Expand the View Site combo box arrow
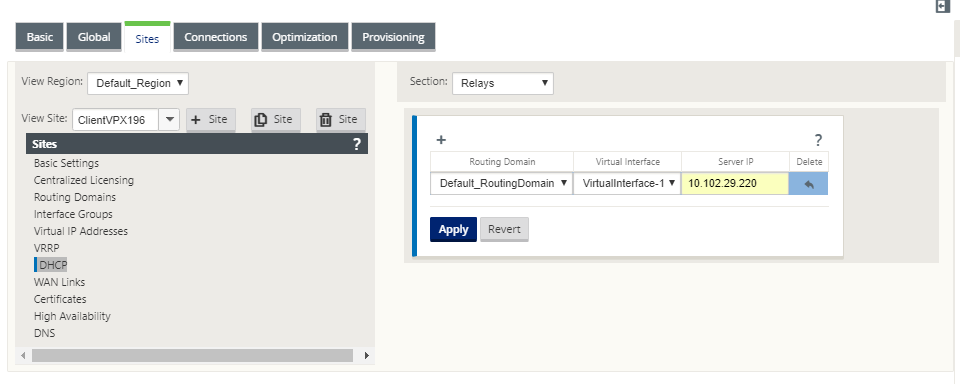Image resolution: width=960 pixels, height=384 pixels. point(169,119)
